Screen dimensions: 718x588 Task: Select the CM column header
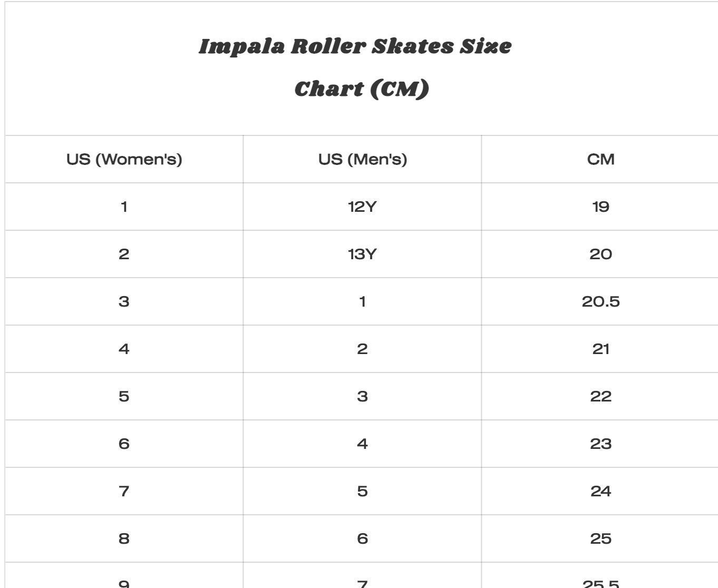tap(600, 159)
